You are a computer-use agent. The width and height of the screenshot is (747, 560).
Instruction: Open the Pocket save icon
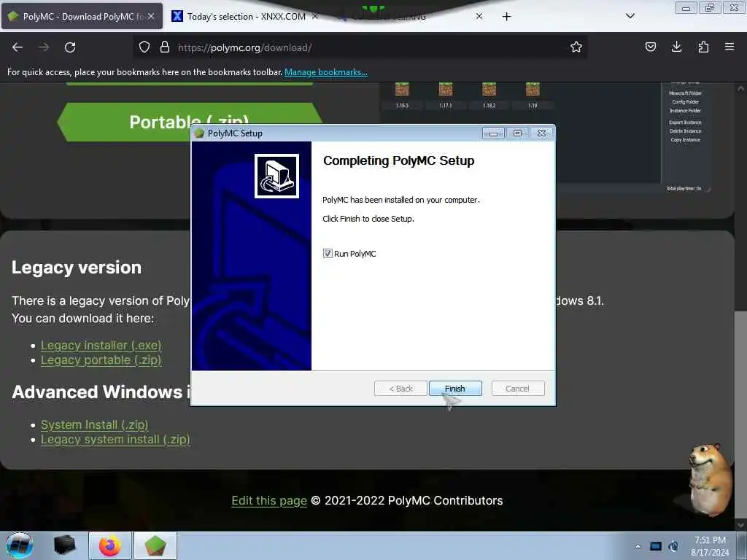(x=651, y=47)
